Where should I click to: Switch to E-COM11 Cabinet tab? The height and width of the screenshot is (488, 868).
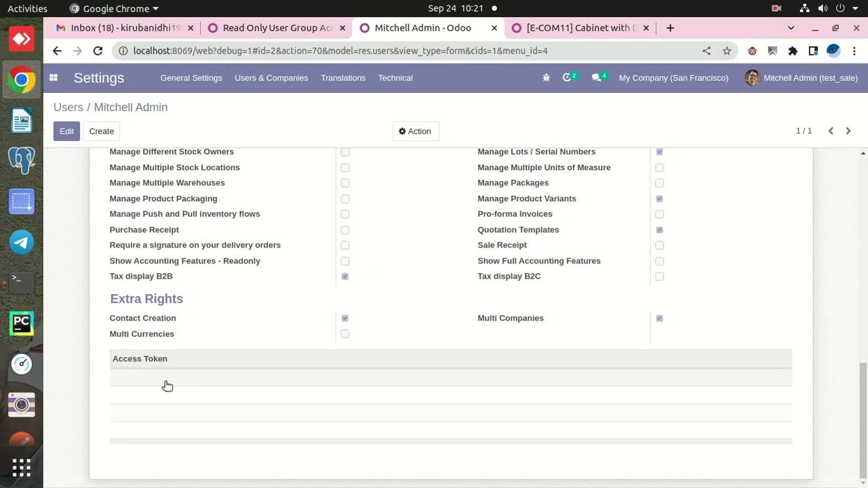[582, 28]
